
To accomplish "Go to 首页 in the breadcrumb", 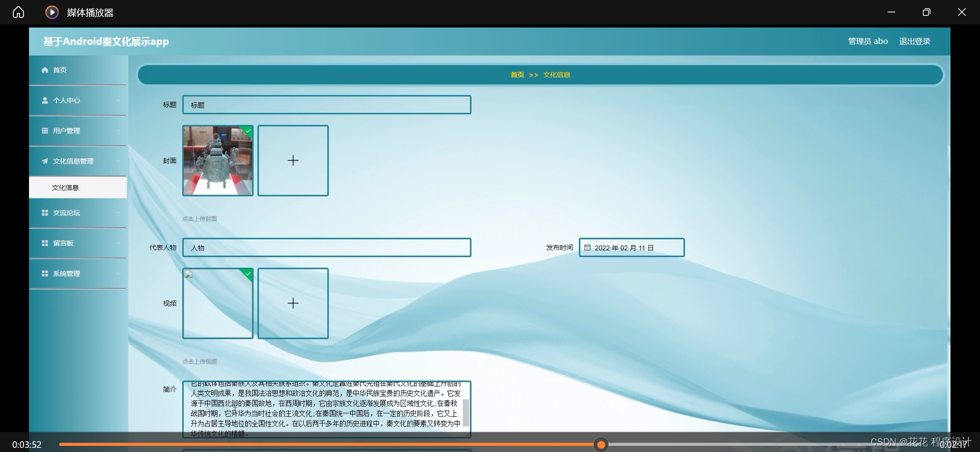I will pos(517,75).
